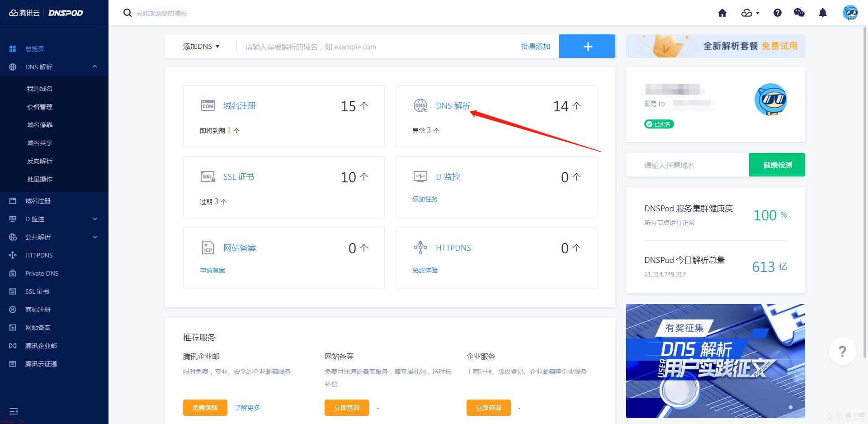Click the 批量添加 link
868x424 pixels.
click(535, 47)
